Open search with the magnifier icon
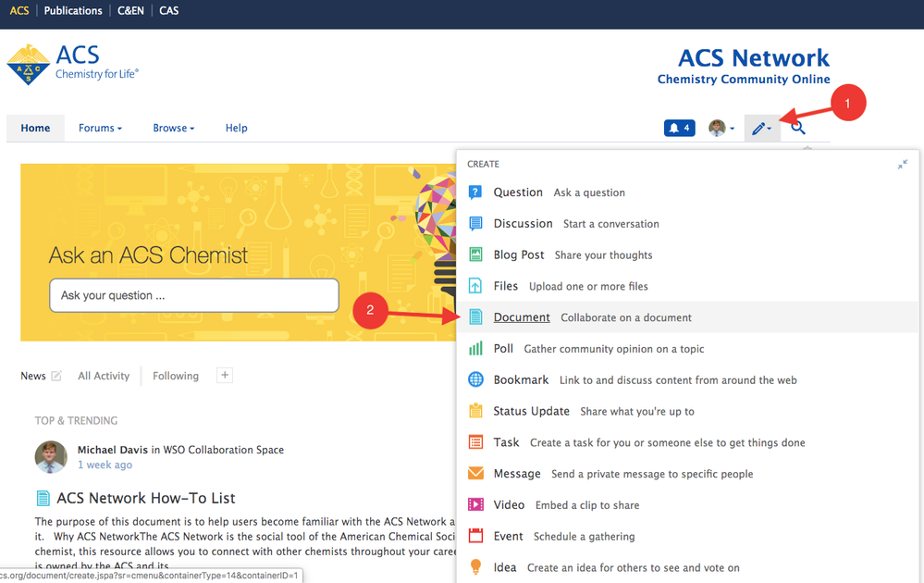Image resolution: width=924 pixels, height=583 pixels. [x=798, y=129]
